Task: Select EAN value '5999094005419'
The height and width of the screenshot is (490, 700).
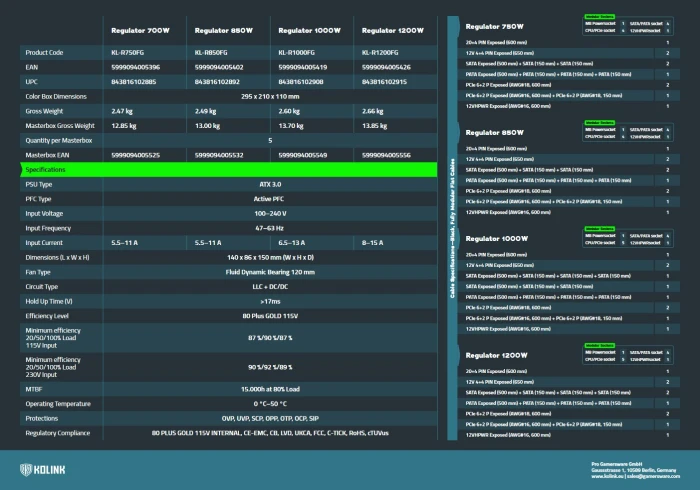Action: (302, 67)
